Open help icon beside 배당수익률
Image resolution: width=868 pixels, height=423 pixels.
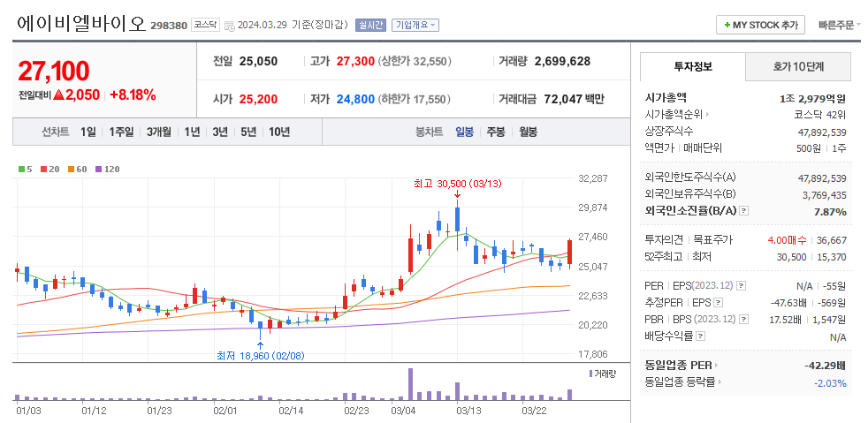point(700,336)
